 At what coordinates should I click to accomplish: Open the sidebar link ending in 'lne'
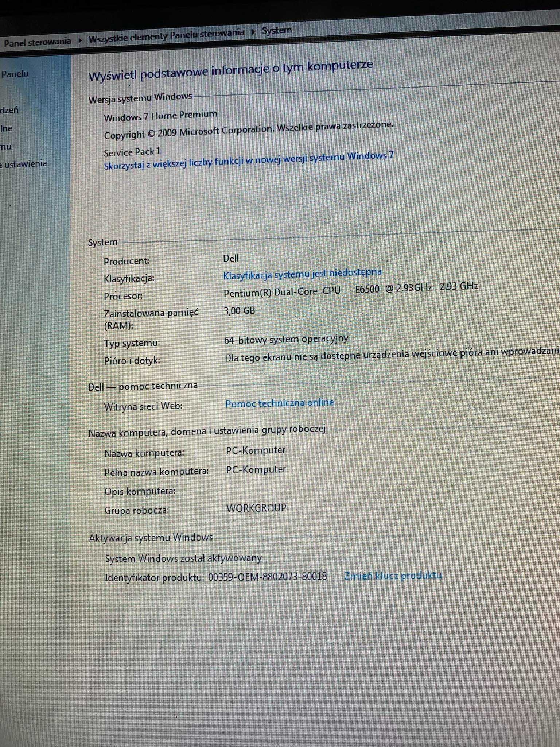(6, 128)
